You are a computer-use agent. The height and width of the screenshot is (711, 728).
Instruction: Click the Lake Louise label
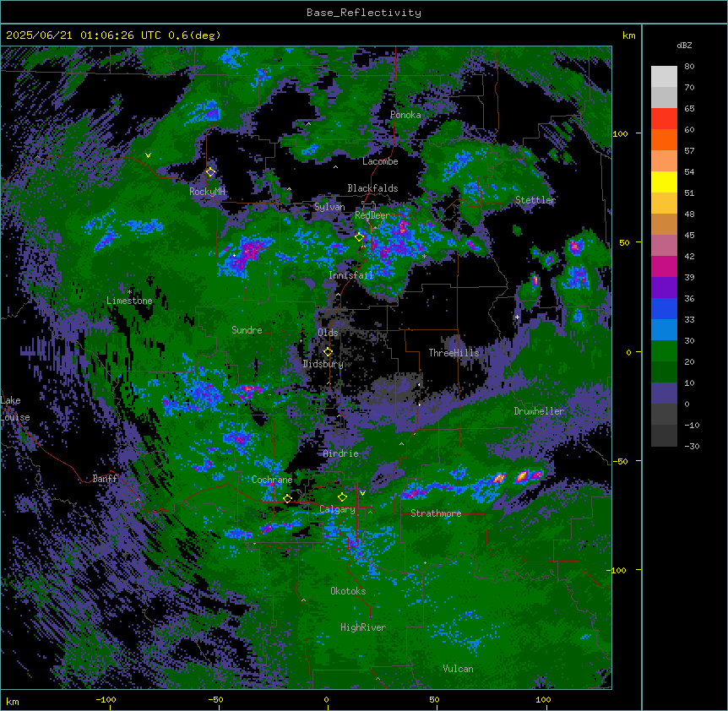(x=15, y=409)
